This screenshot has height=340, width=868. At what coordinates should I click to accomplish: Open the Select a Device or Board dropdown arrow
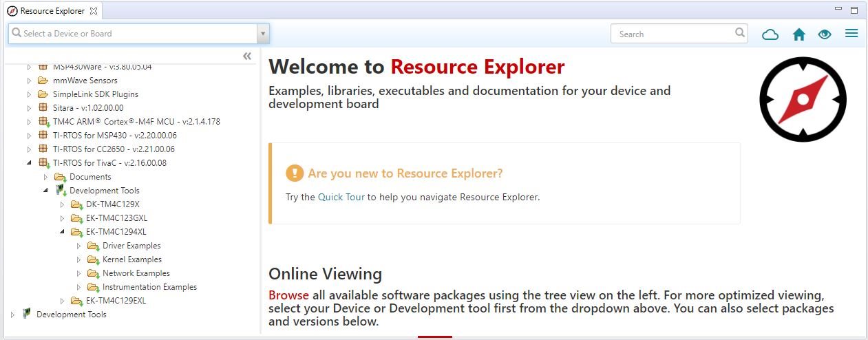tap(262, 34)
